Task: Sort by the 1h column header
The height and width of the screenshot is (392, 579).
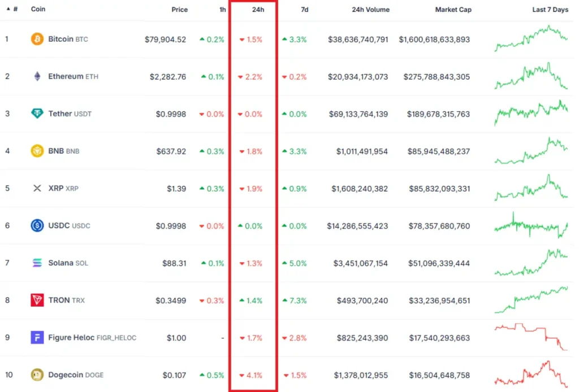Action: [x=222, y=10]
